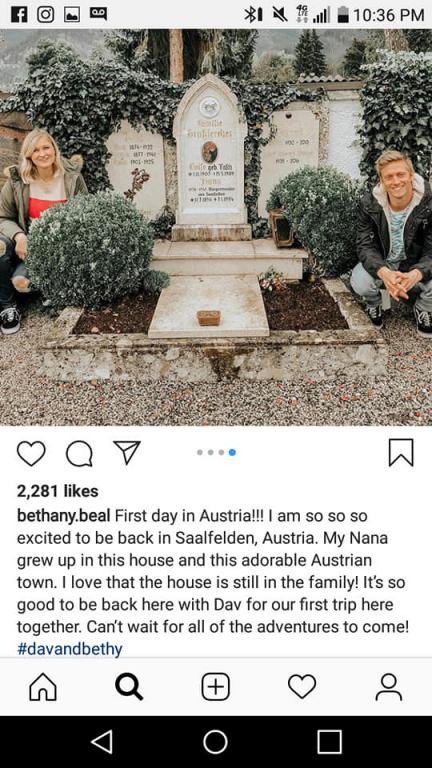Select first carousel dot indicator

[x=200, y=453]
